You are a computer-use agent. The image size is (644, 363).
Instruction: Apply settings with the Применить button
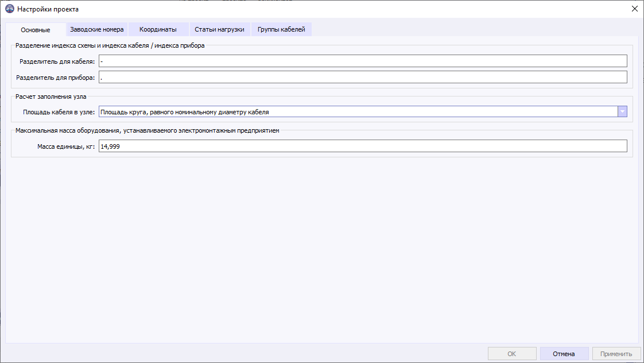pyautogui.click(x=615, y=353)
